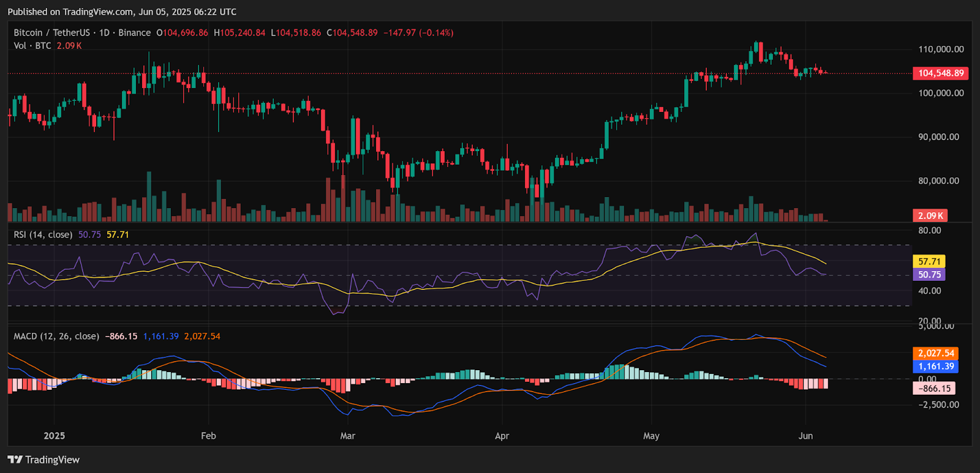
Task: Click the TradingView logo icon
Action: (x=15, y=460)
